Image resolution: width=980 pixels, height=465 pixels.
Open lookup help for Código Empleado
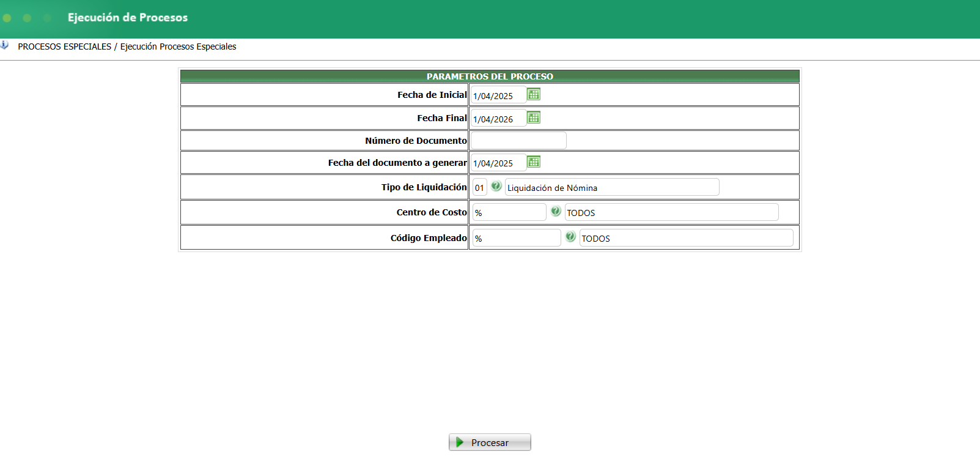tap(570, 237)
